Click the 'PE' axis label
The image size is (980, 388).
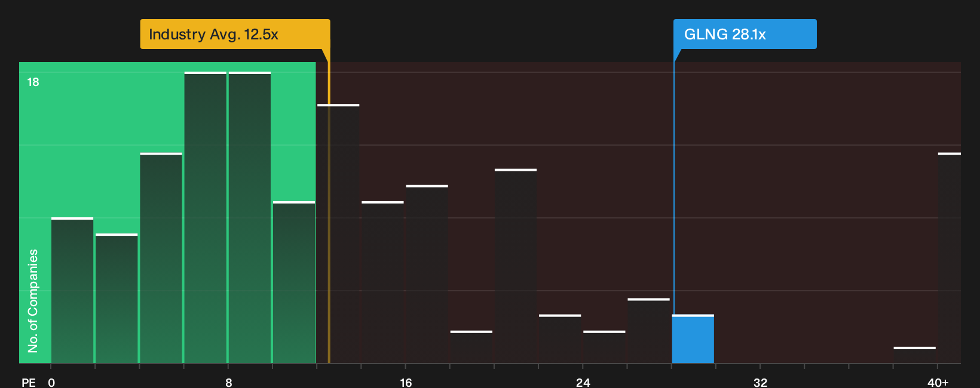click(29, 382)
